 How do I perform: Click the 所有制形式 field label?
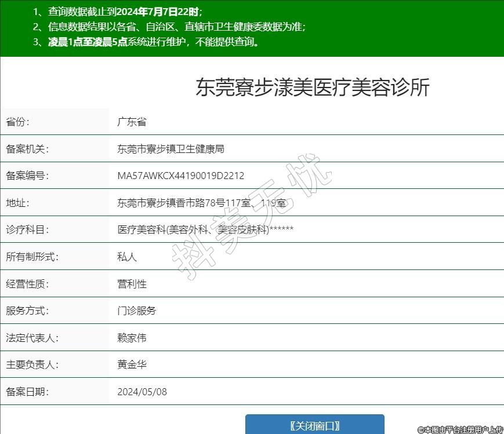point(32,257)
